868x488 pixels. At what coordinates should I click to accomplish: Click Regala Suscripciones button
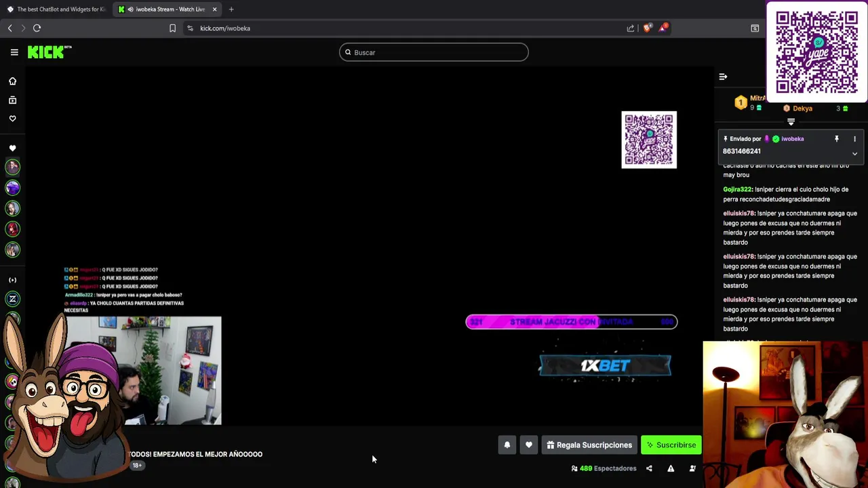[589, 445]
